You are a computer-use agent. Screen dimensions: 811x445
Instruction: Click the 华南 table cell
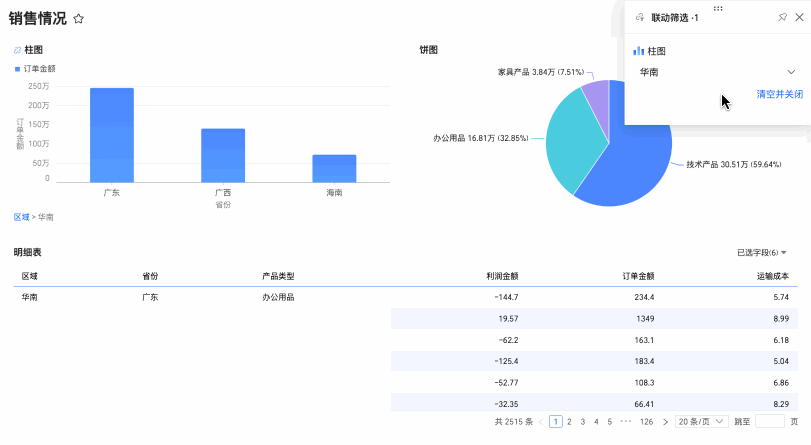point(29,297)
